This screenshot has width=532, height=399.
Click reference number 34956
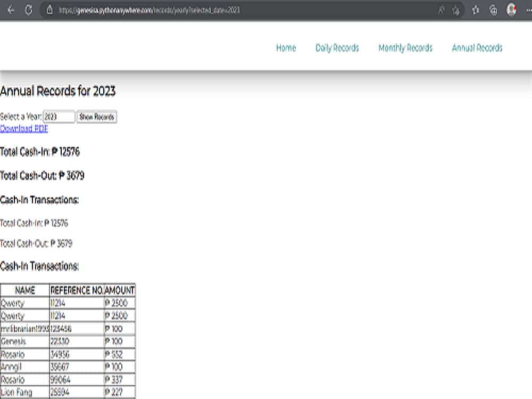pyautogui.click(x=77, y=354)
